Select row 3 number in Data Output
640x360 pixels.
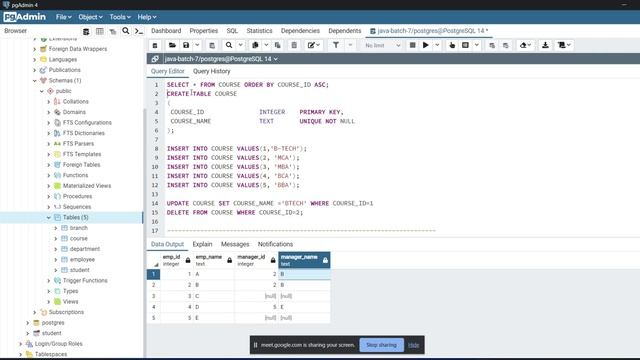(153, 296)
